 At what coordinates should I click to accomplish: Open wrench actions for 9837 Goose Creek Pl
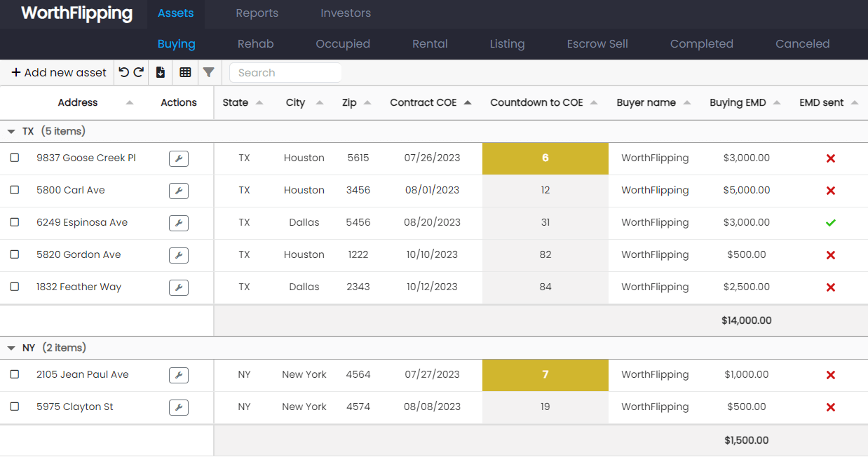tap(179, 158)
